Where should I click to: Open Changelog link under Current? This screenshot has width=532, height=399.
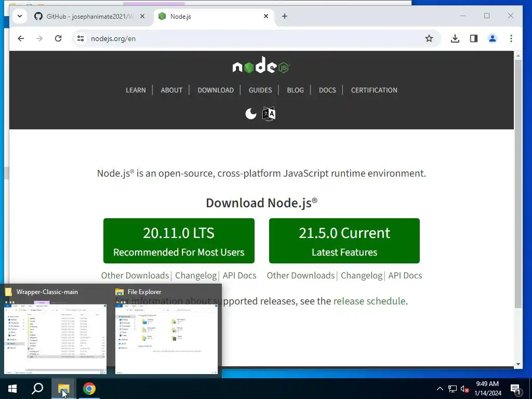[x=362, y=275]
